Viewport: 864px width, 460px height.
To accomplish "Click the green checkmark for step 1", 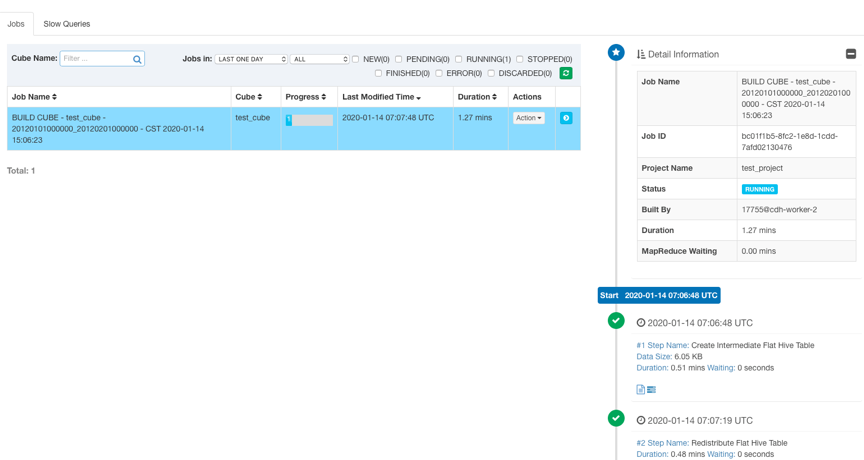I will 616,321.
